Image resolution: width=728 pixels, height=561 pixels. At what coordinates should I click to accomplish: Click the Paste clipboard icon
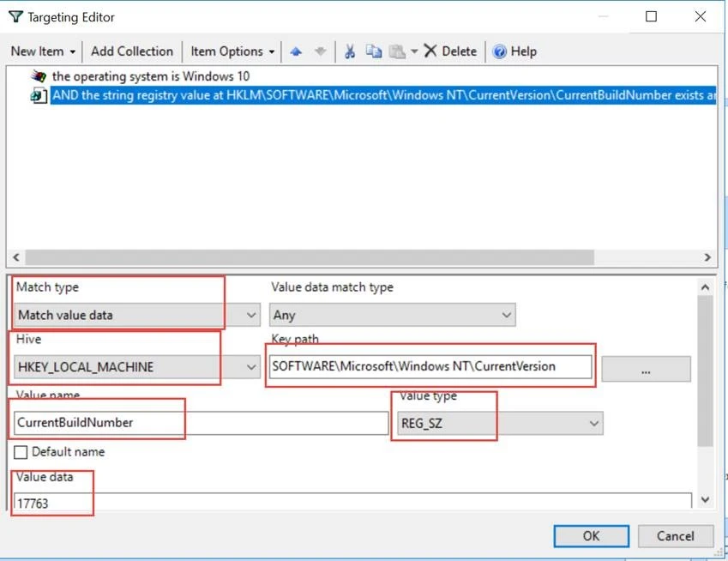[x=397, y=51]
